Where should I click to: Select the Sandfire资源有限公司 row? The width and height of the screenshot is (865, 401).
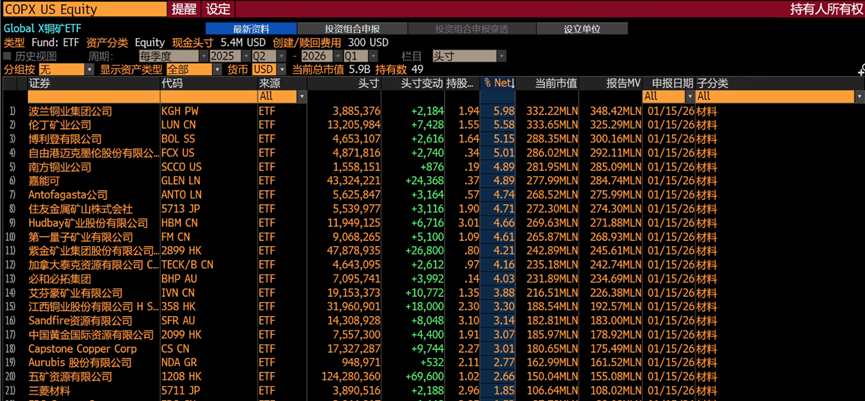tap(433, 320)
